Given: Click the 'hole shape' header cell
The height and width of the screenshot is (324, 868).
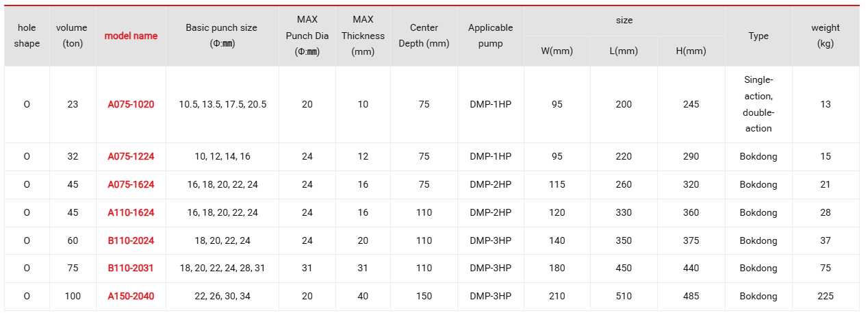Looking at the screenshot, I should point(27,36).
